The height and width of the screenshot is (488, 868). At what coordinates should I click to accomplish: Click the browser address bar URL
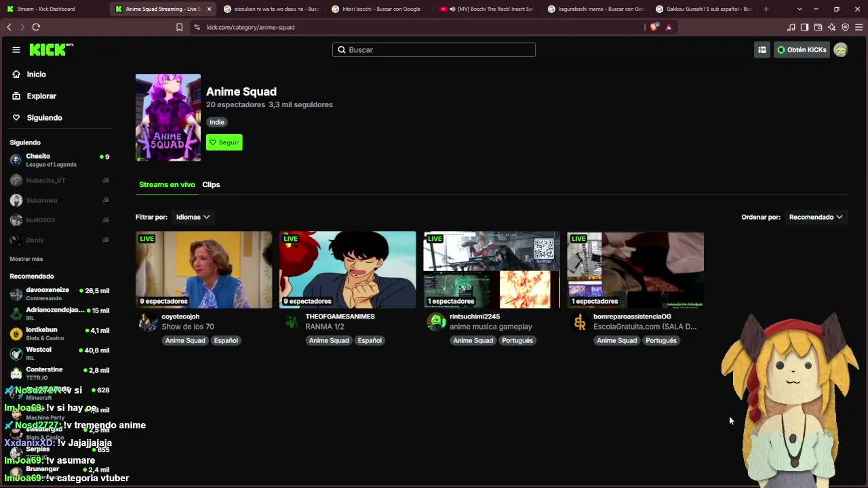click(251, 27)
